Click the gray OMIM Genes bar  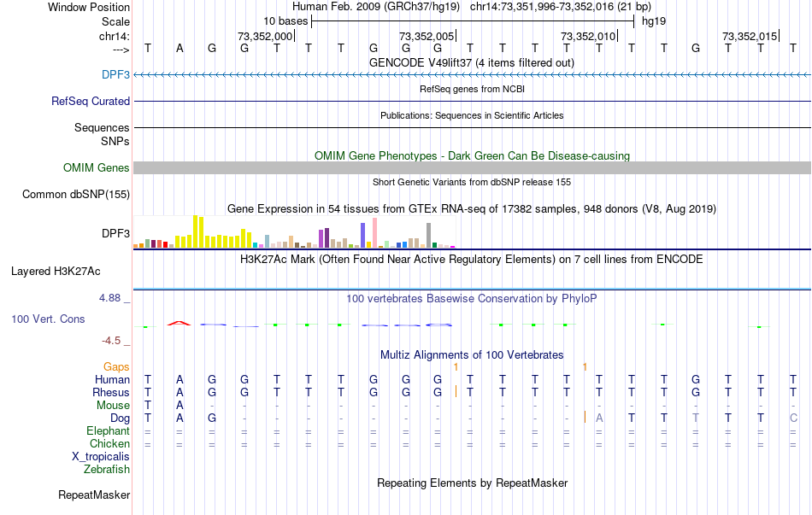pos(472,167)
